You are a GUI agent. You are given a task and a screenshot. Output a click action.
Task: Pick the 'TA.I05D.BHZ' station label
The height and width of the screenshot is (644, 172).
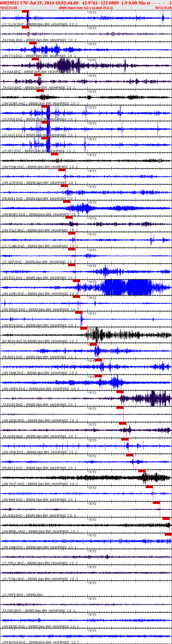(12, 611)
